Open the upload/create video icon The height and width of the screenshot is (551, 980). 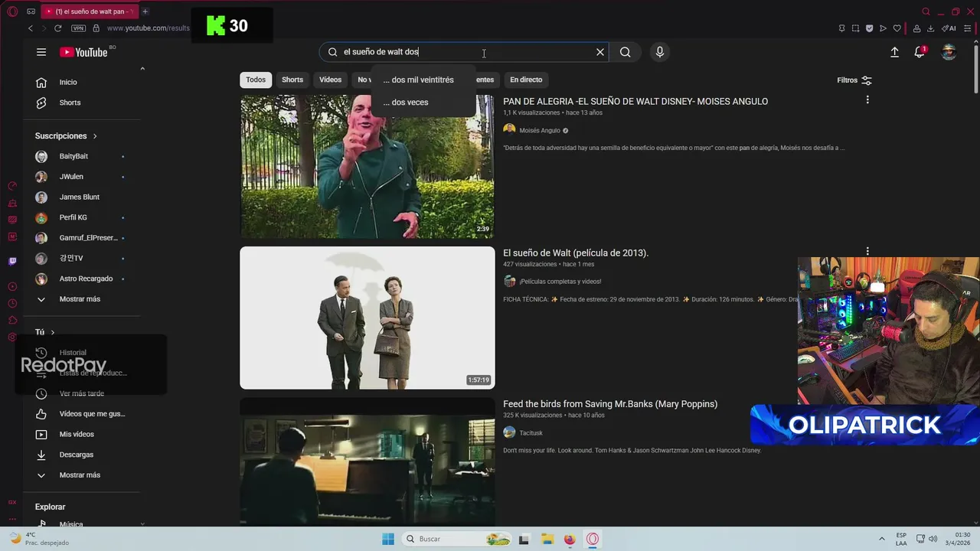(894, 52)
